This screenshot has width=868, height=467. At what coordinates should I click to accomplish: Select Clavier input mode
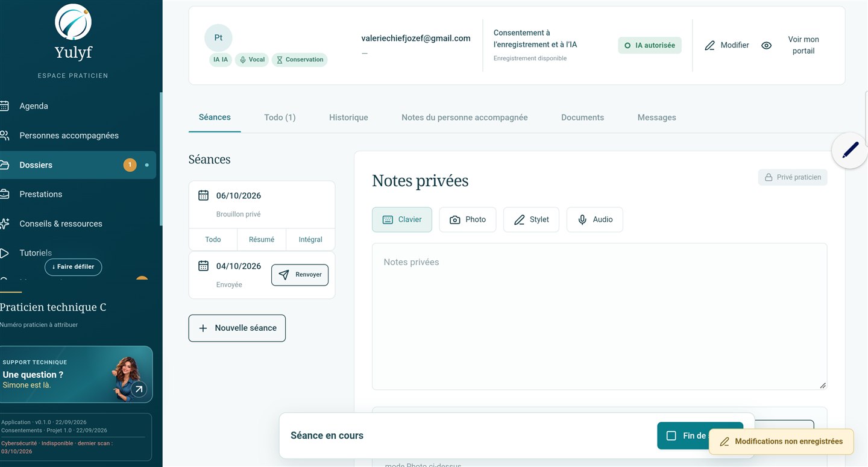pyautogui.click(x=402, y=220)
